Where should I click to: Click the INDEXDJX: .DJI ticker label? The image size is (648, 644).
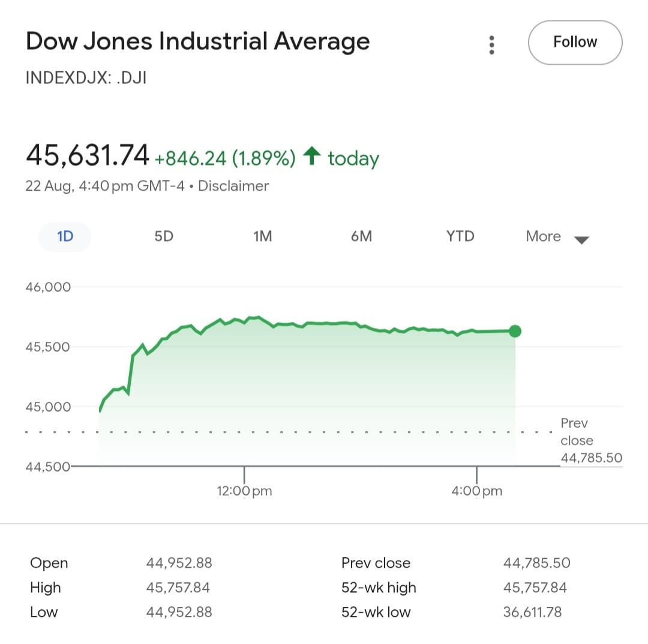[86, 78]
